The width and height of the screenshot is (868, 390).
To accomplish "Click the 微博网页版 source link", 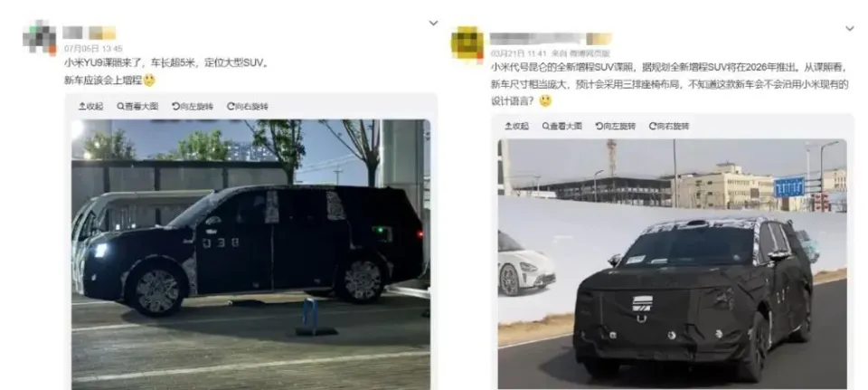I will coord(590,53).
